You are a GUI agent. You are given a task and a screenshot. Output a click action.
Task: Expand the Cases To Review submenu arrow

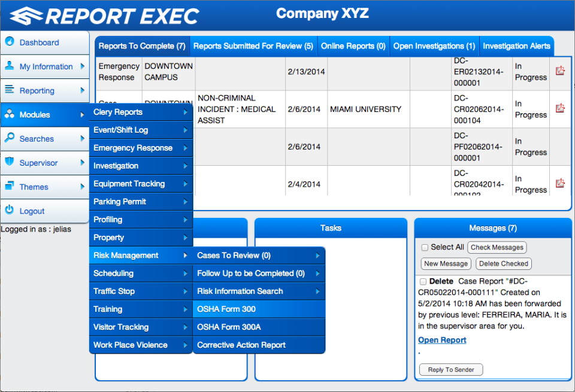318,256
